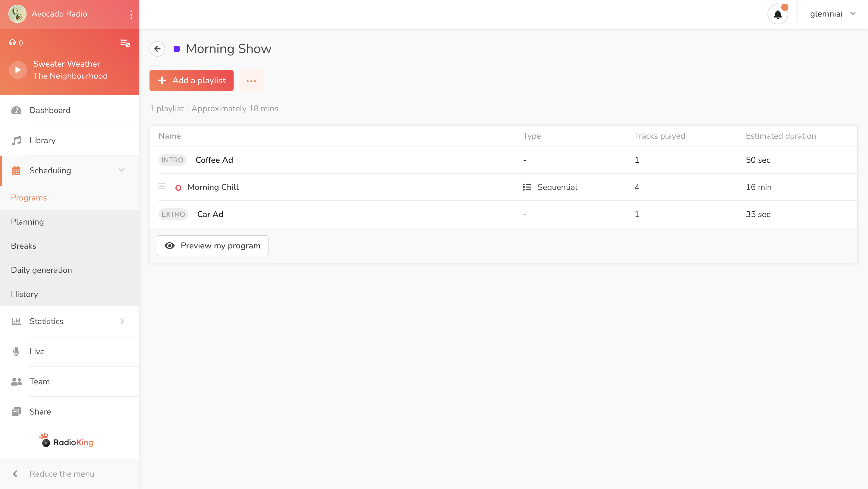Screen dimensions: 868x489
Task: Click the Statistics bar chart icon
Action: pyautogui.click(x=16, y=321)
